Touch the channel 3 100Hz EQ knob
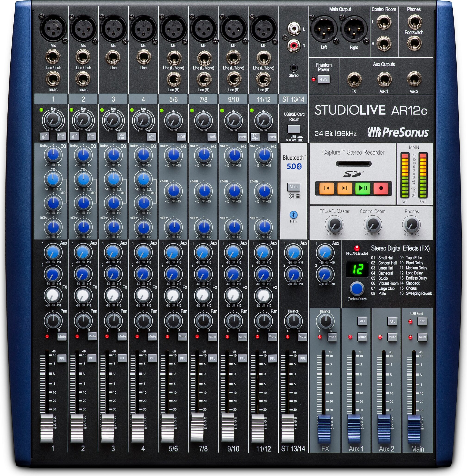 coord(113,227)
